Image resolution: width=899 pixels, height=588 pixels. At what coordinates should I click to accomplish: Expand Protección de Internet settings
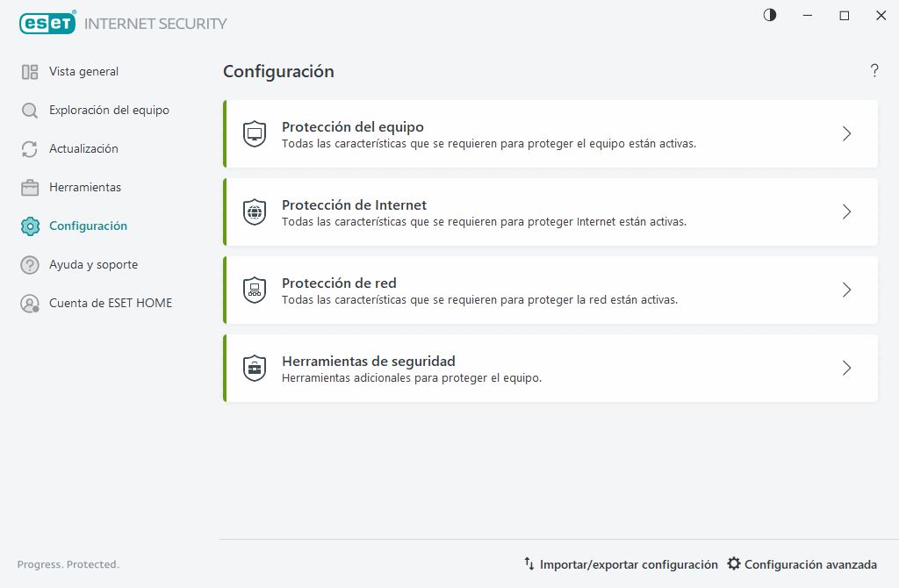click(x=845, y=211)
